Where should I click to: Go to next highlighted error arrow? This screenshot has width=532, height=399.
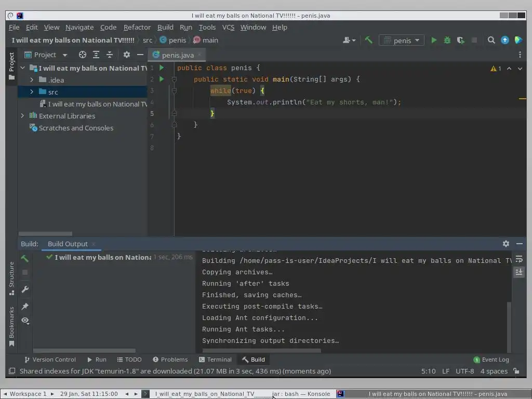click(520, 69)
